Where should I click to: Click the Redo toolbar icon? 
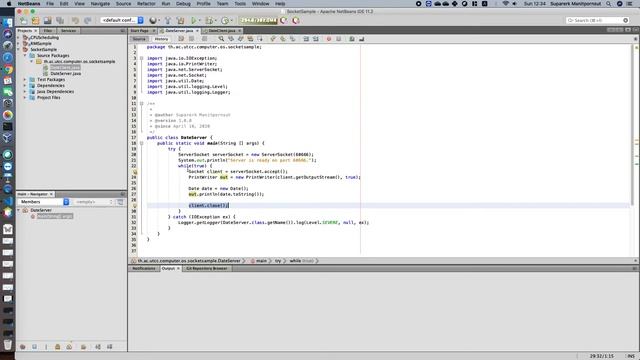click(87, 20)
